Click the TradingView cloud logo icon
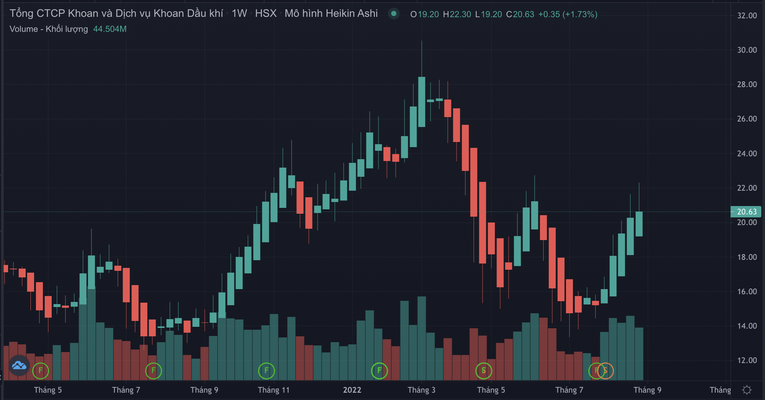The height and width of the screenshot is (400, 765). pyautogui.click(x=19, y=368)
